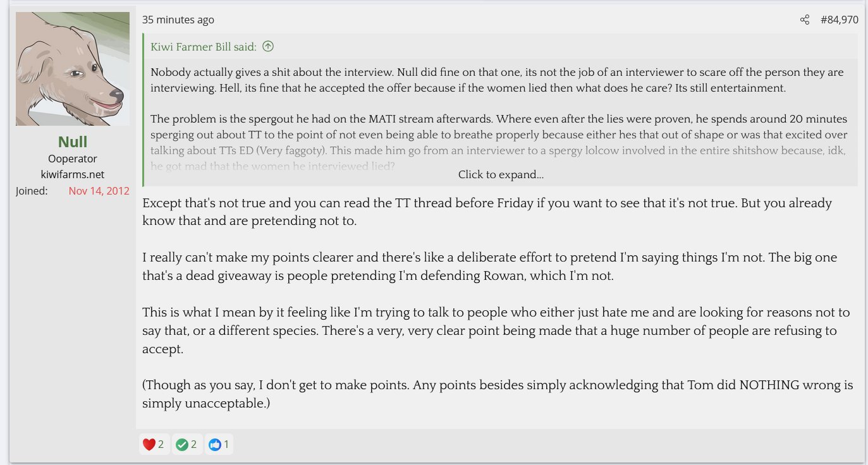Image resolution: width=868 pixels, height=465 pixels.
Task: Jump to quoted post via up-arrow icon
Action: [268, 47]
